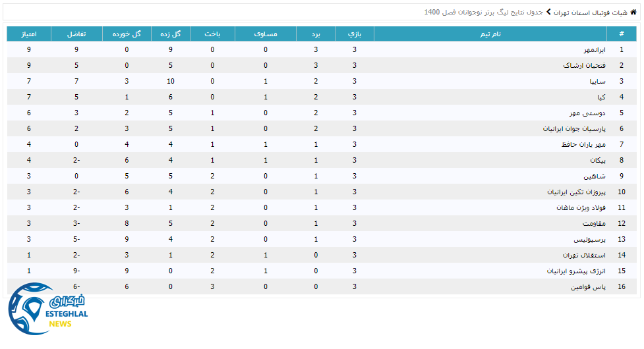Select the مساوی column header
Viewport: 644px width, 349px height.
click(x=265, y=34)
